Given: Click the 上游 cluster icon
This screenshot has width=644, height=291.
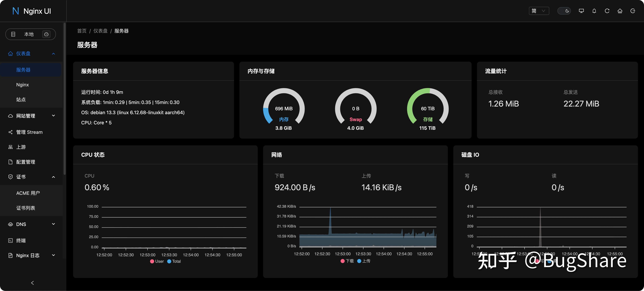Looking at the screenshot, I should pos(10,147).
